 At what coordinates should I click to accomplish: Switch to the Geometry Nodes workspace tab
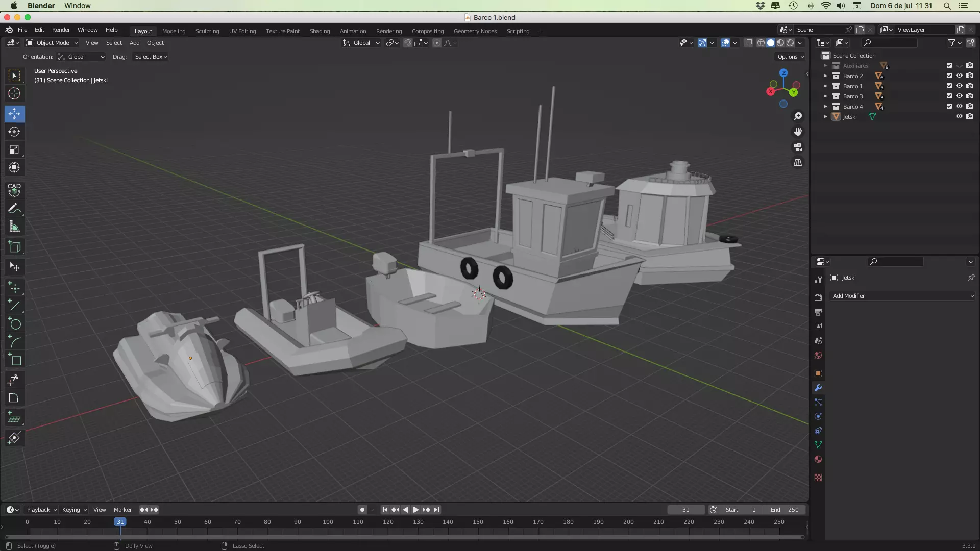click(x=475, y=31)
